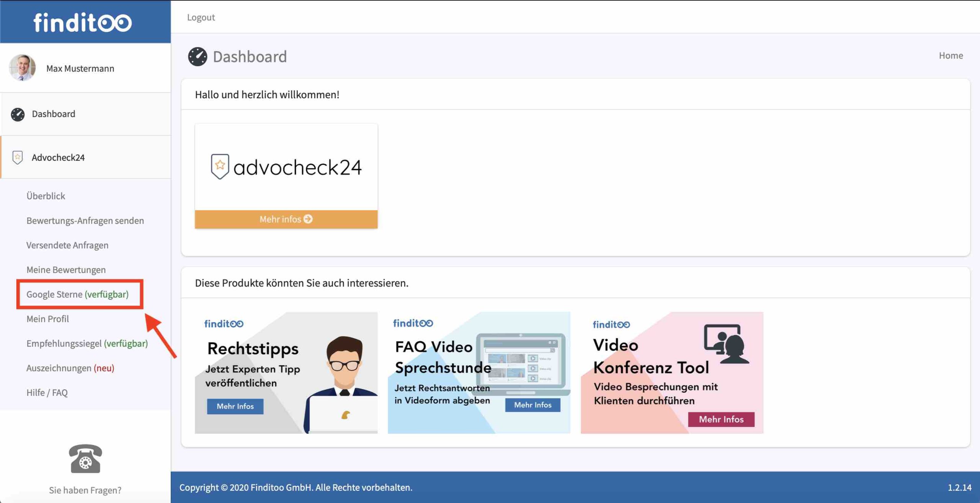Open the Überblick submenu item
Viewport: 980px width, 503px height.
click(x=46, y=196)
